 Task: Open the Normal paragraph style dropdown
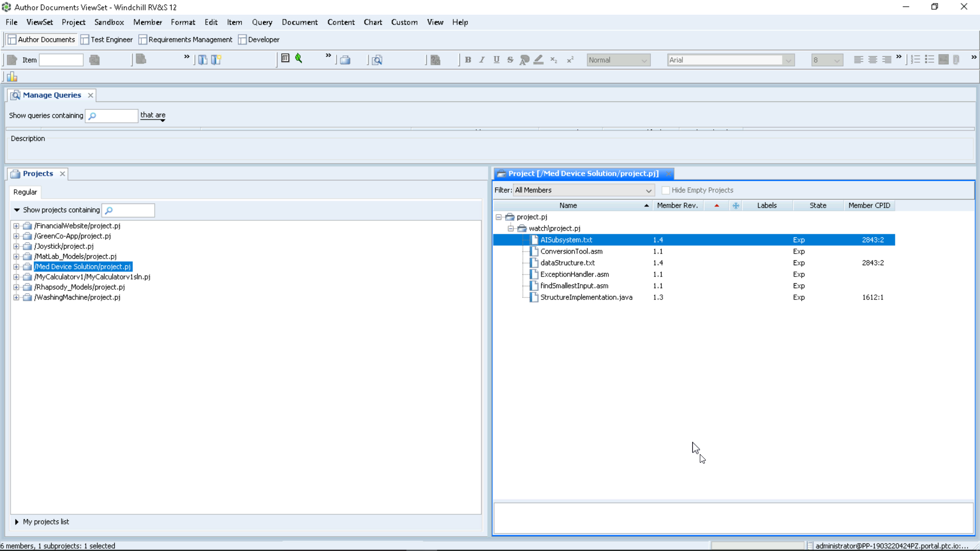click(619, 60)
